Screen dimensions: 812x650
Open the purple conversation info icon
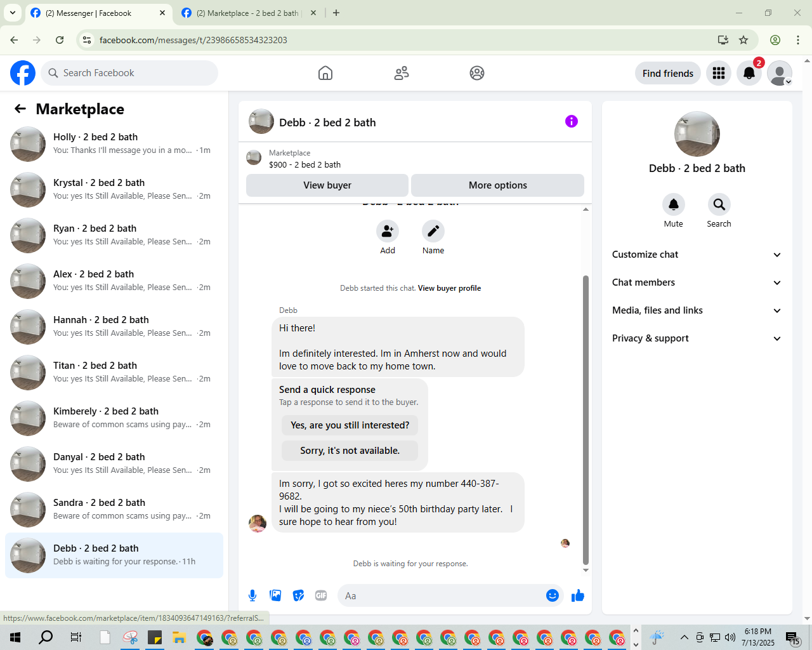pyautogui.click(x=572, y=121)
